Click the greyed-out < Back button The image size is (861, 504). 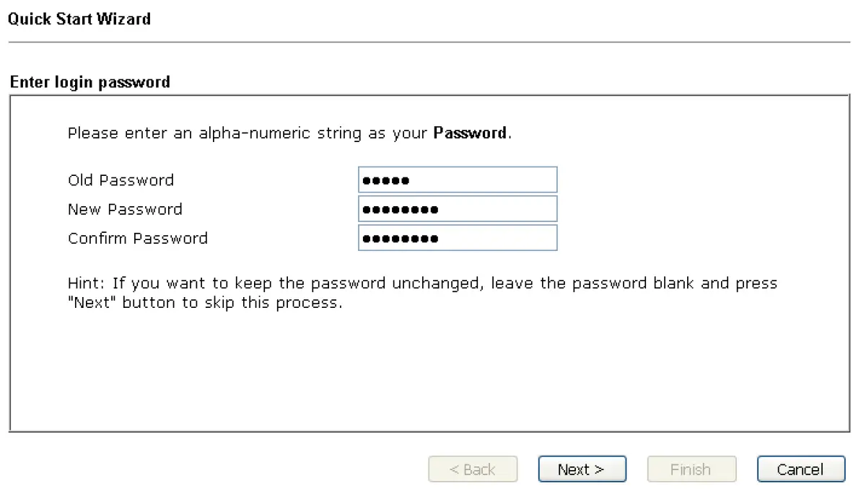click(x=473, y=469)
